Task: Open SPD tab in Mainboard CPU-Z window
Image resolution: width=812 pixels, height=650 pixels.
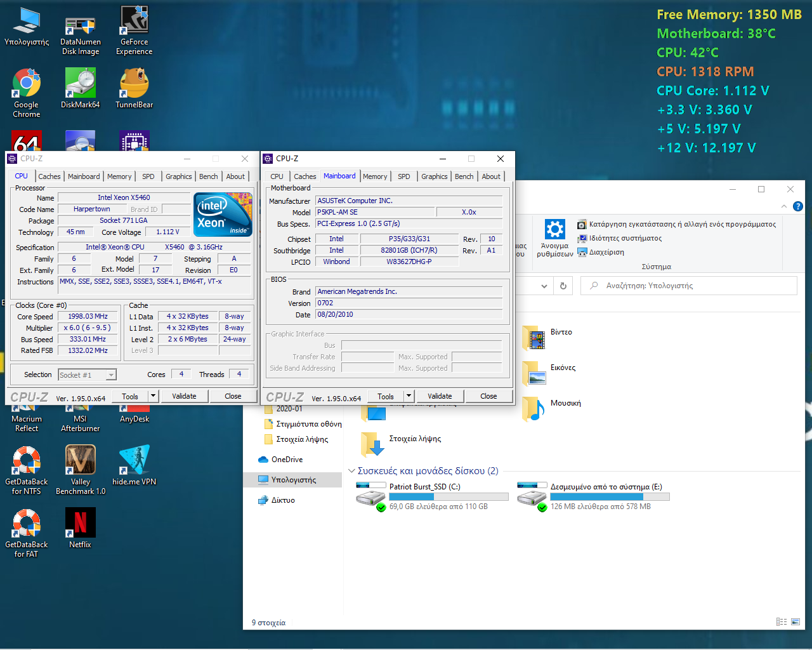Action: click(404, 176)
